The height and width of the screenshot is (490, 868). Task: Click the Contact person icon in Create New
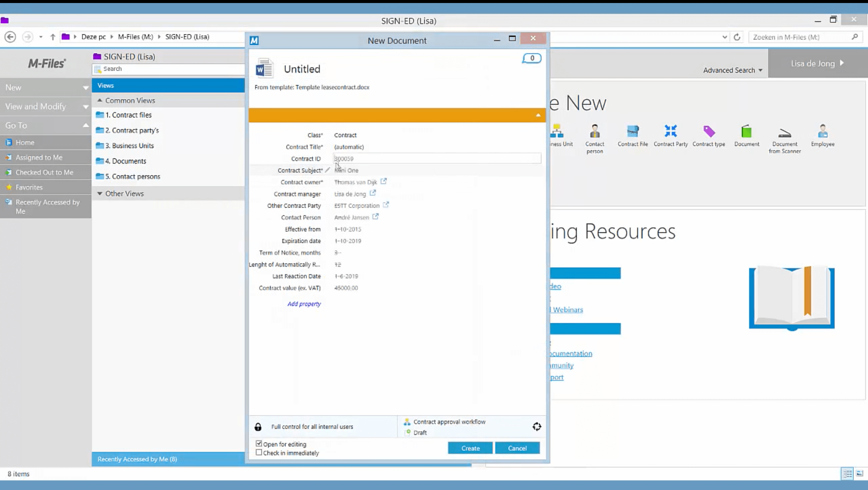pos(595,131)
